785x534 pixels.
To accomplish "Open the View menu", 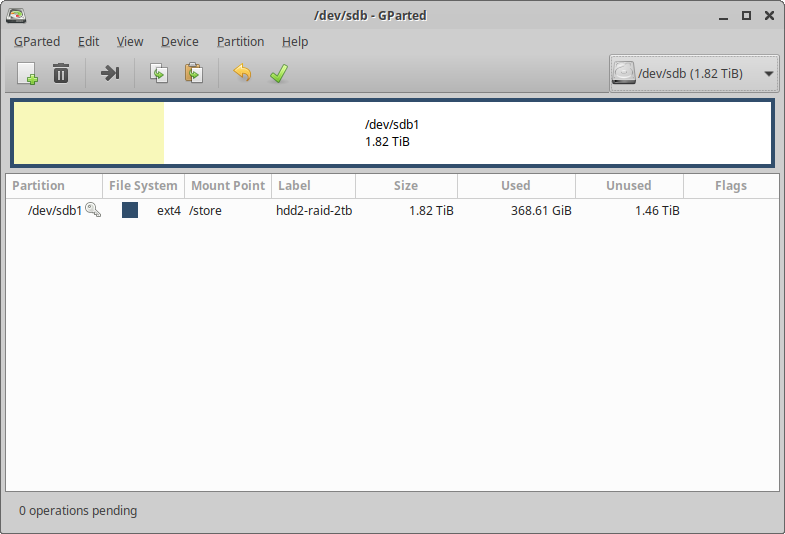I will (130, 42).
